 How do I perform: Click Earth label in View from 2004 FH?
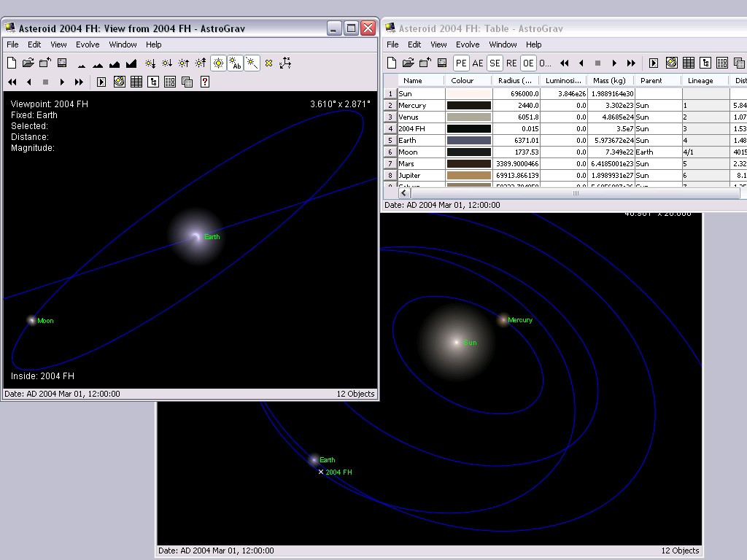click(x=212, y=237)
